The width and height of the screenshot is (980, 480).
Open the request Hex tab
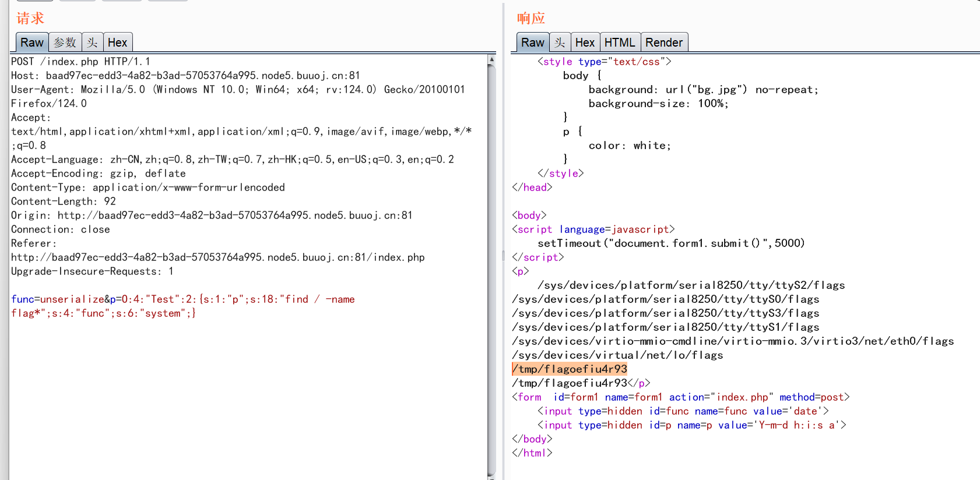pos(118,43)
